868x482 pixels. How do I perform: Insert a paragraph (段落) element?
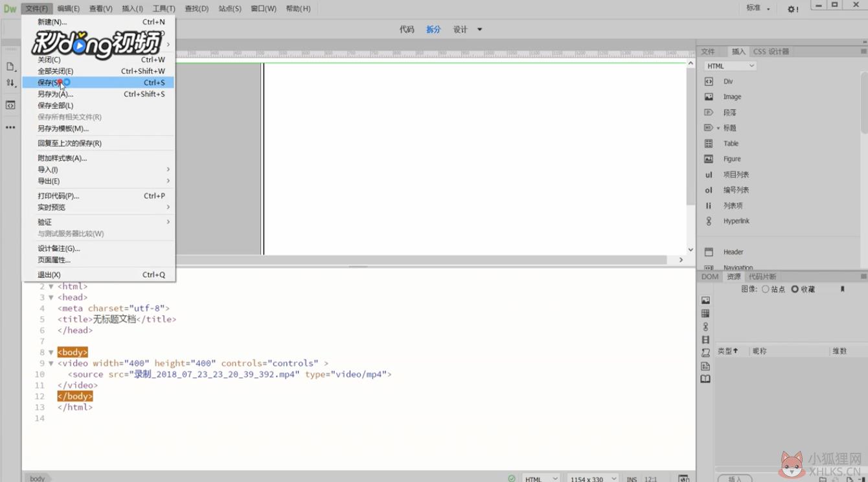[x=729, y=113]
